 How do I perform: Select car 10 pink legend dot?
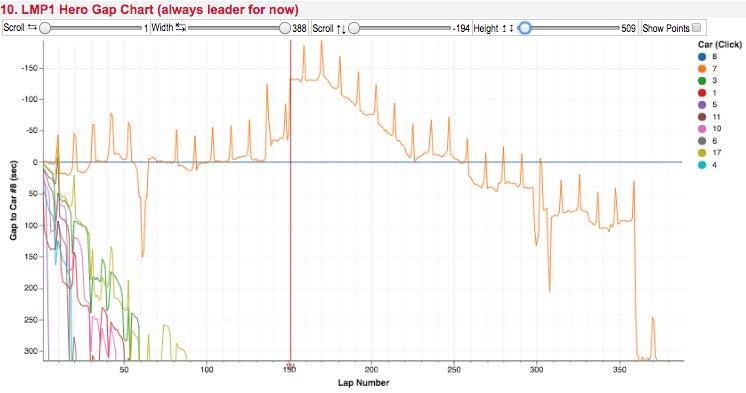coord(702,129)
